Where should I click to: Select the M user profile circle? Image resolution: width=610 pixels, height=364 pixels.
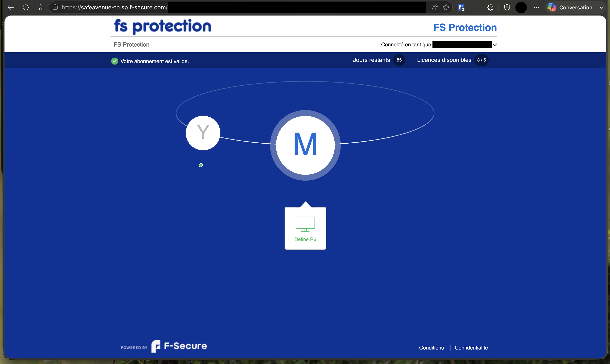pos(305,145)
